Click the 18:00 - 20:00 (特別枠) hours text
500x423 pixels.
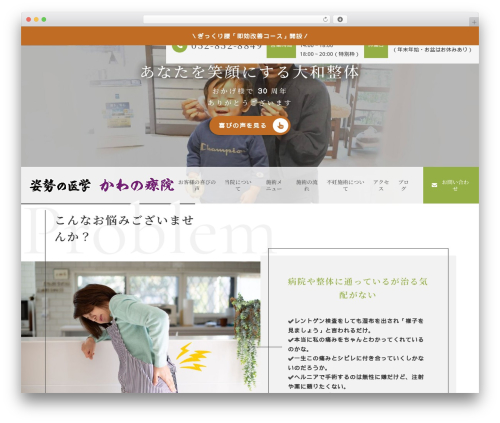pyautogui.click(x=329, y=54)
